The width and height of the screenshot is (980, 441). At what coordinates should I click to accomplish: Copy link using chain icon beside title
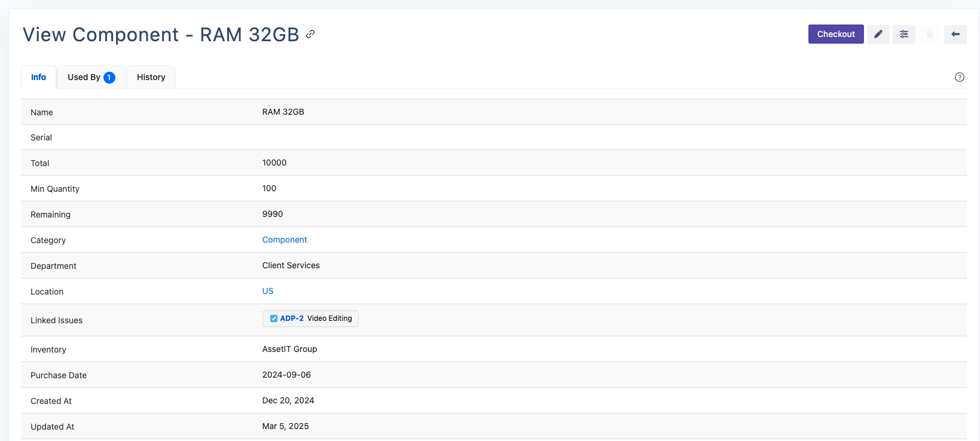coord(310,34)
